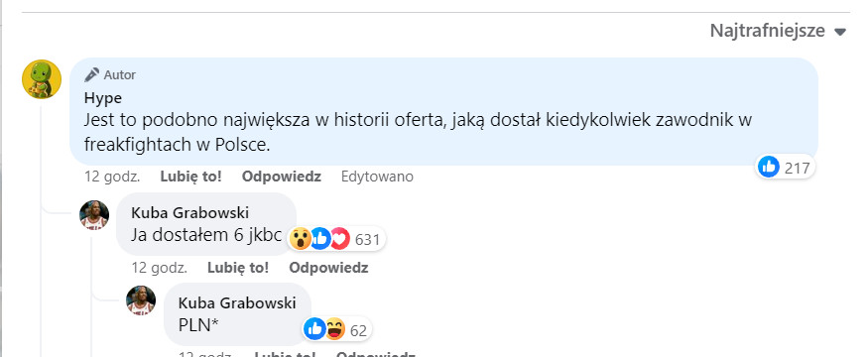Image resolution: width=868 pixels, height=357 pixels.
Task: Click the wow emoji reaction icon
Action: click(x=301, y=239)
